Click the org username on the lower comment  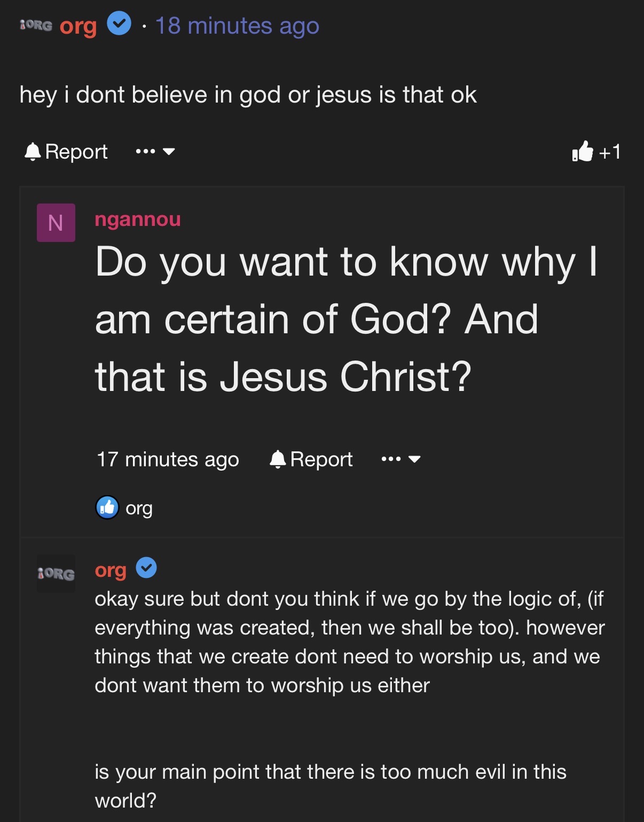coord(111,570)
